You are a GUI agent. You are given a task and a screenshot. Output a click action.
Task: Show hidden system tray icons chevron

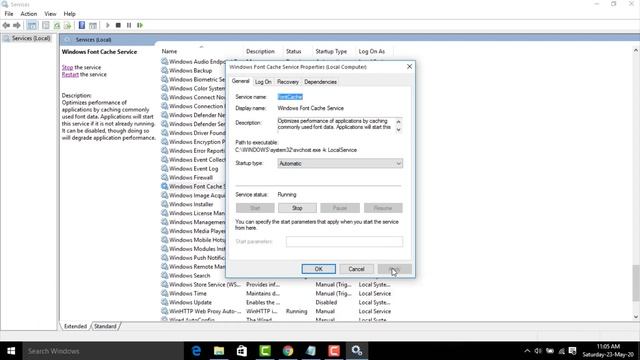(527, 351)
